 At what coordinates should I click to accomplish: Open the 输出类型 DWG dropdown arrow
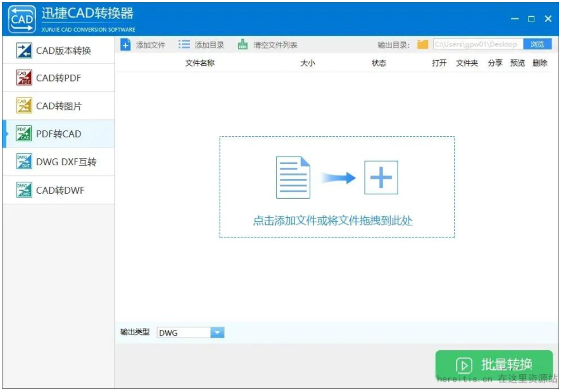(217, 332)
